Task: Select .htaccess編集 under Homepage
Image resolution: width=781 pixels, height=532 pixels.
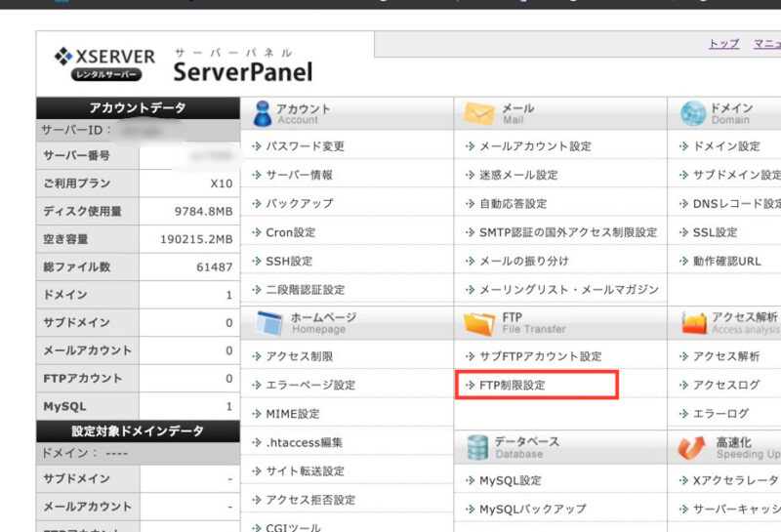Action: tap(304, 442)
